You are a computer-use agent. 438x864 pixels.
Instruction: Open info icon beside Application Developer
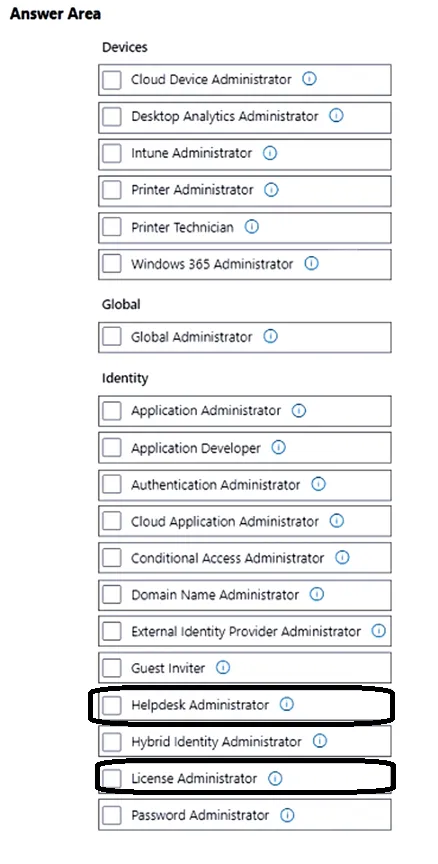[x=279, y=447]
